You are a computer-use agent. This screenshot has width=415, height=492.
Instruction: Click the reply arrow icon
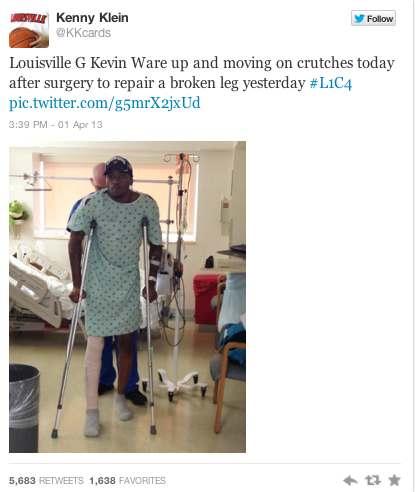[x=350, y=480]
